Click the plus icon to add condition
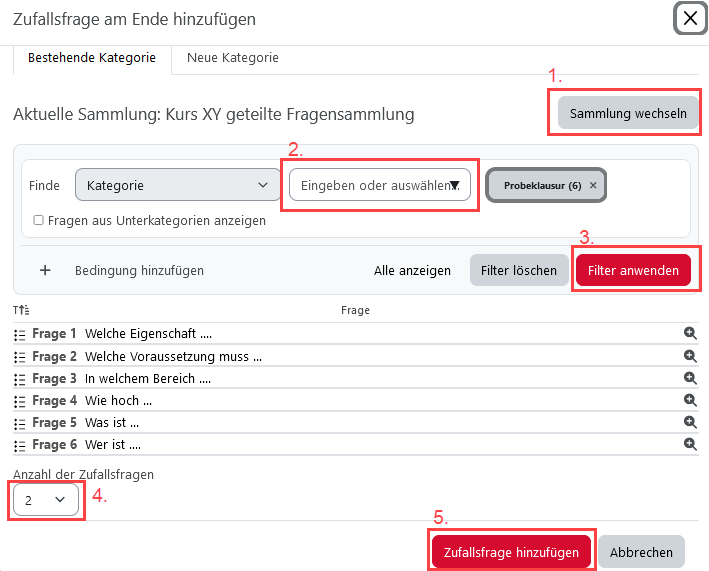The height and width of the screenshot is (571, 709). click(x=45, y=270)
